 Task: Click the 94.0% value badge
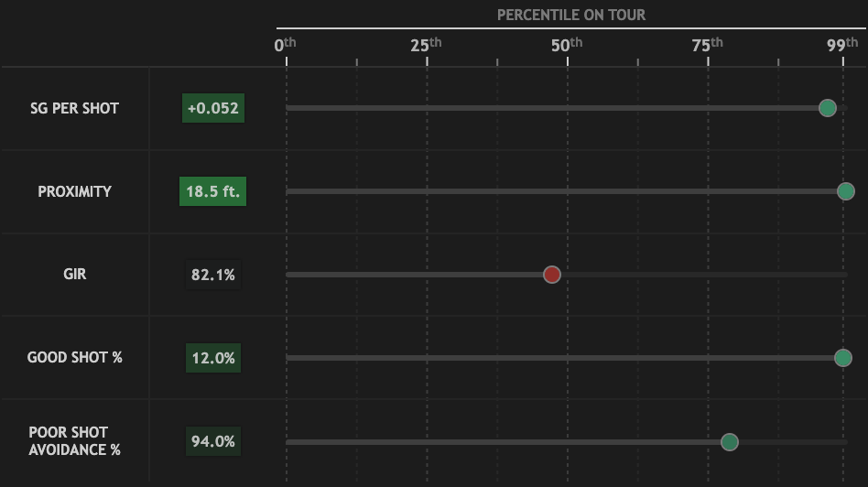click(x=213, y=441)
